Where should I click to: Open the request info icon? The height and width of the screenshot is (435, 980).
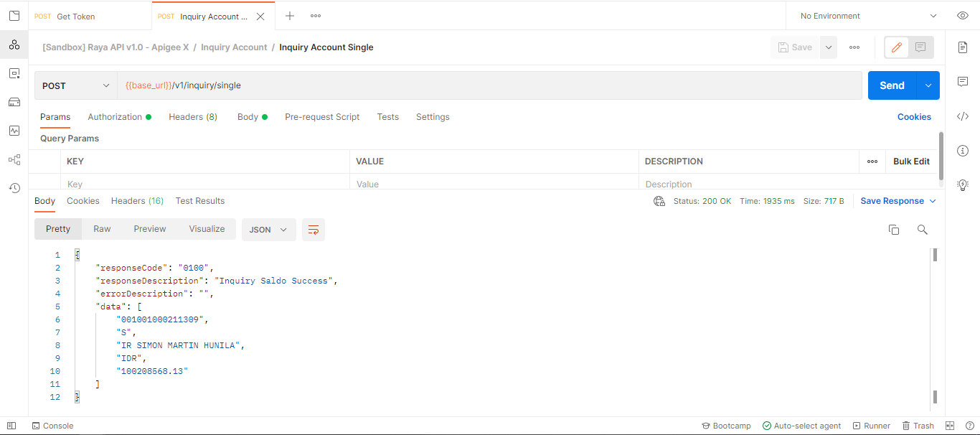963,151
